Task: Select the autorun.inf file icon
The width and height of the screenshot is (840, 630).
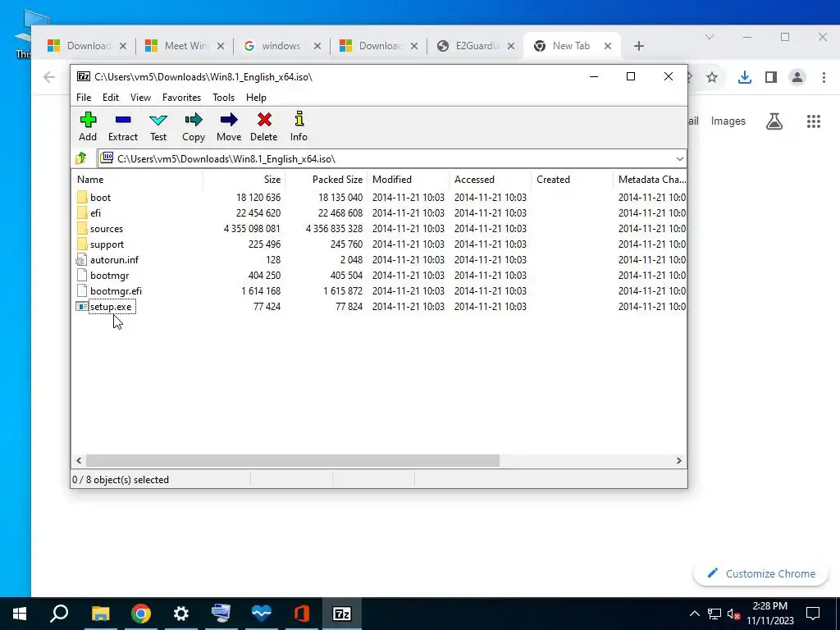Action: (81, 260)
